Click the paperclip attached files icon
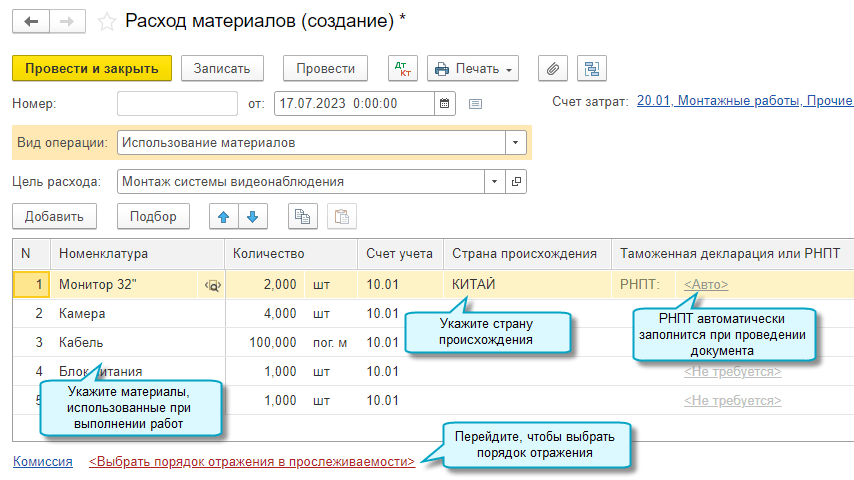Image resolution: width=854 pixels, height=480 pixels. pyautogui.click(x=553, y=68)
